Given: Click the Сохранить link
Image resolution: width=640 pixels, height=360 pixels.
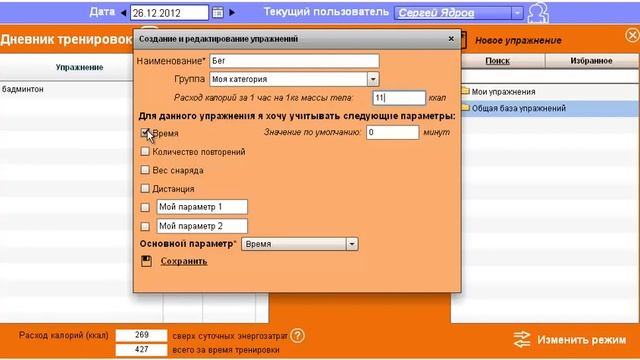Looking at the screenshot, I should coord(184,261).
